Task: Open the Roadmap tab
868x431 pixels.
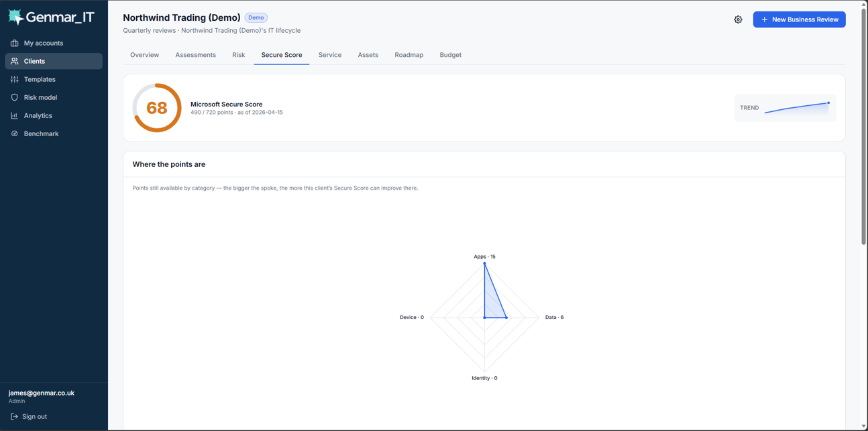Action: click(409, 55)
